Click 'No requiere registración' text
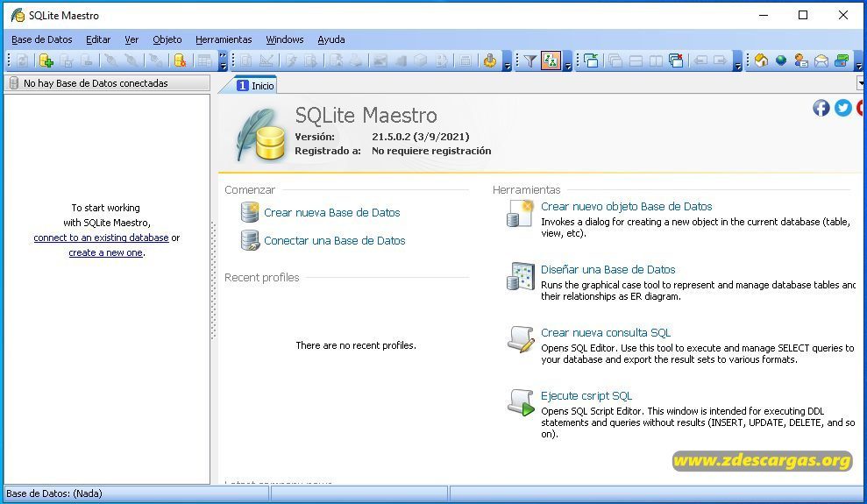The image size is (867, 504). [x=431, y=151]
